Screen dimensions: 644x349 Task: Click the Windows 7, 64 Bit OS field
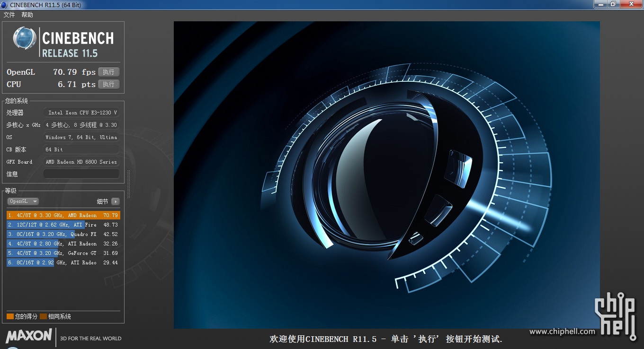81,137
